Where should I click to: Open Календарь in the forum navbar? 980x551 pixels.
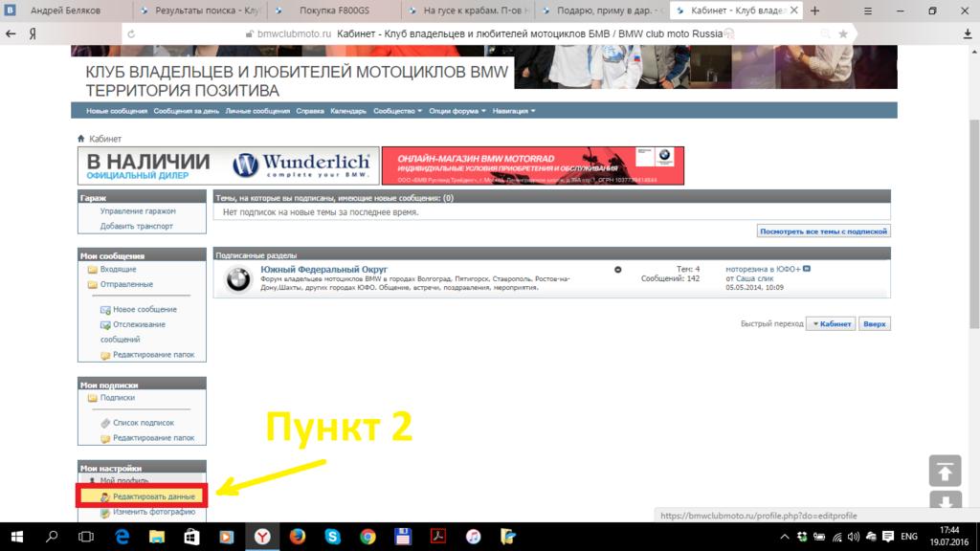[348, 111]
